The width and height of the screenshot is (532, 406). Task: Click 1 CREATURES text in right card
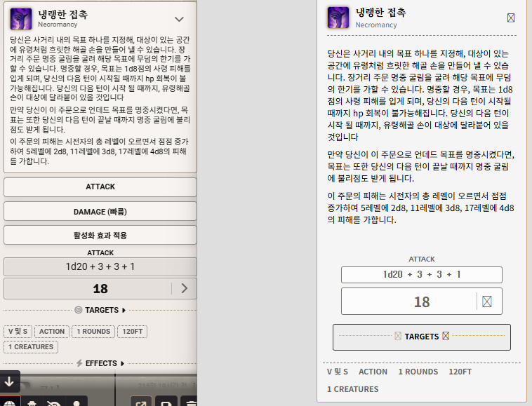[353, 389]
